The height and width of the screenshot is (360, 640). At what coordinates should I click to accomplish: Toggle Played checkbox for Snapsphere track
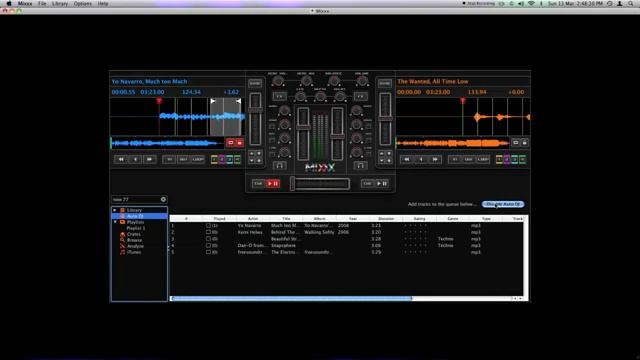(x=209, y=246)
